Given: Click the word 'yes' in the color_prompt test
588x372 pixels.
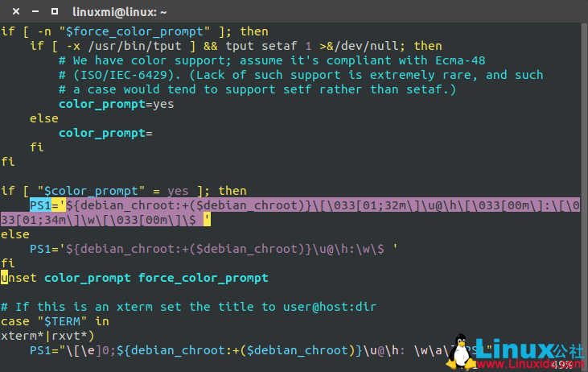Looking at the screenshot, I should [x=177, y=191].
